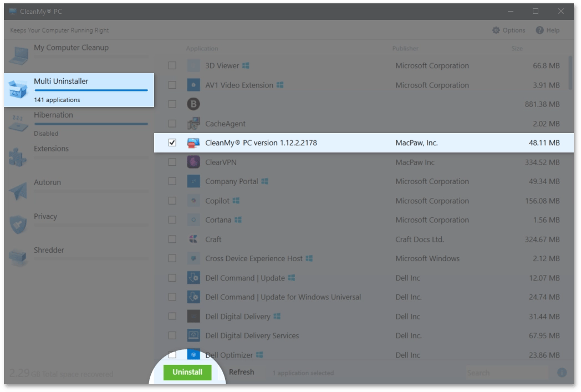Viewport: 581px width, 392px height.
Task: Click the blue box Multi Uninstaller icon
Action: [18, 89]
